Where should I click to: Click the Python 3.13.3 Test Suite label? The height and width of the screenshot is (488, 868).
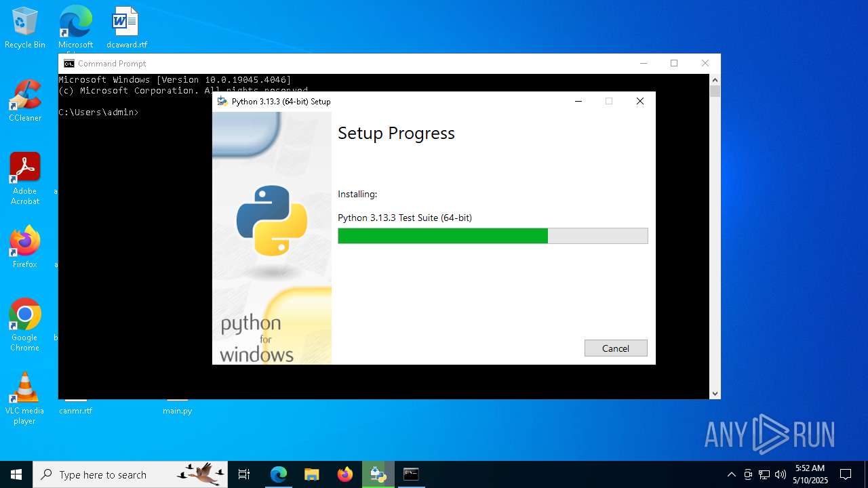(405, 218)
